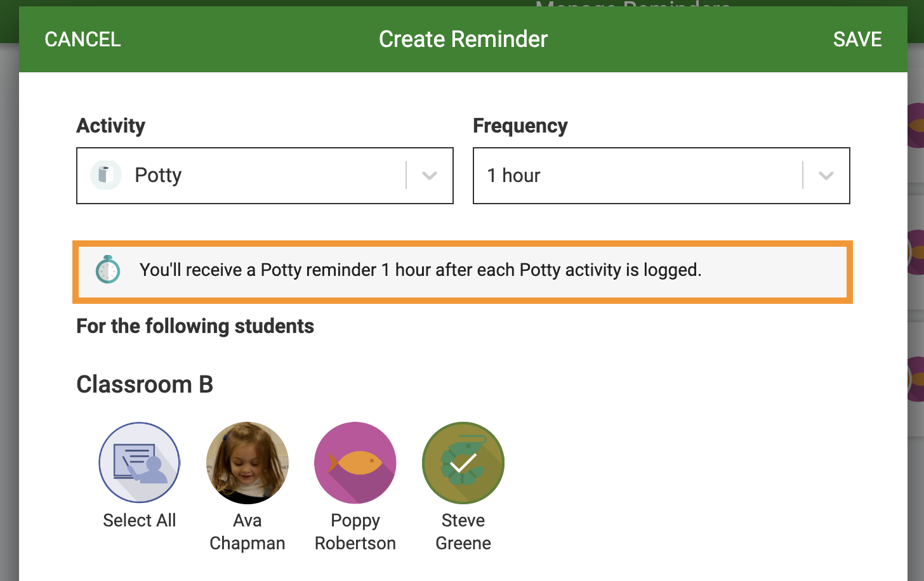924x581 pixels.
Task: Click the Steve Greene name label
Action: click(x=463, y=532)
